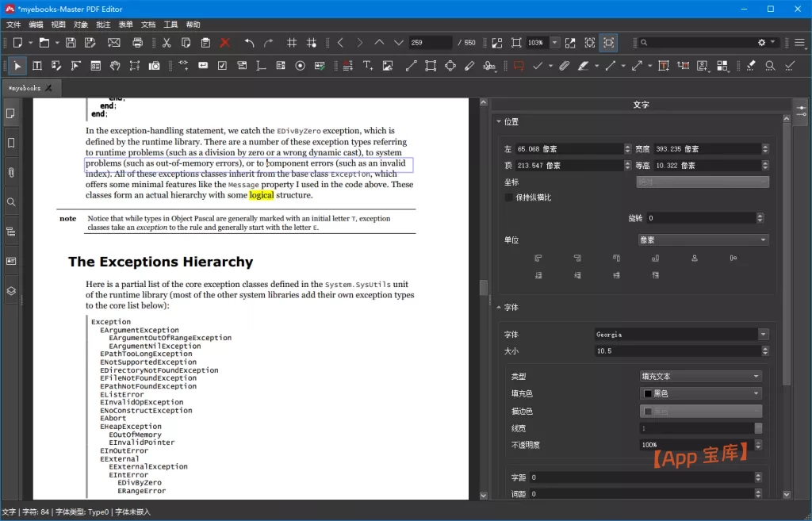
Task: Click the page number field showing 259
Action: [429, 43]
